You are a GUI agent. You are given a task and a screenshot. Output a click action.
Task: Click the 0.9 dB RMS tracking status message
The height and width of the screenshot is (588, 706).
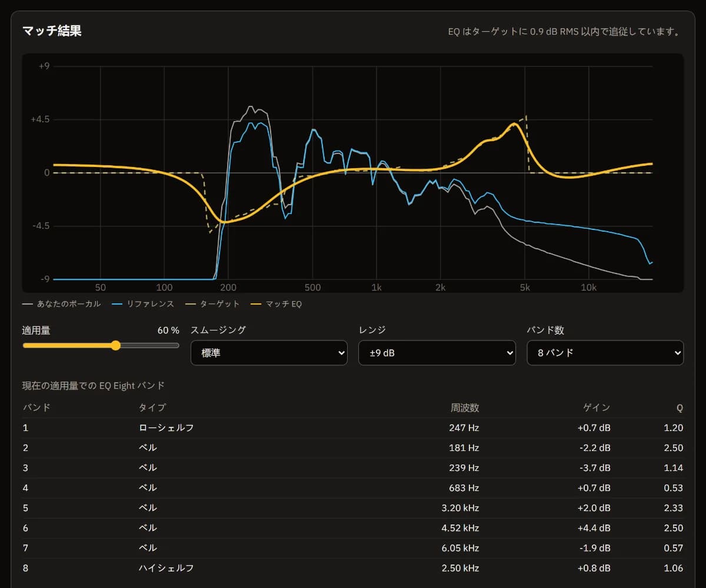564,32
